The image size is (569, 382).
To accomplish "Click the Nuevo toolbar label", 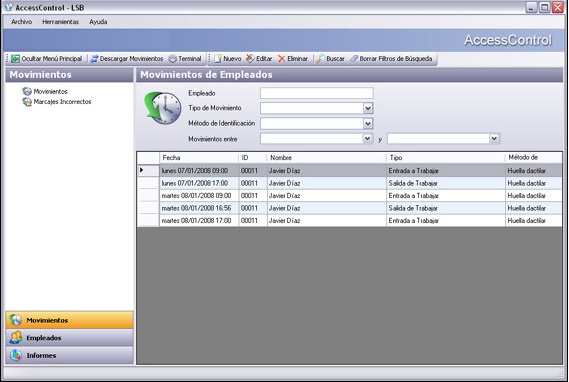I will pyautogui.click(x=232, y=59).
